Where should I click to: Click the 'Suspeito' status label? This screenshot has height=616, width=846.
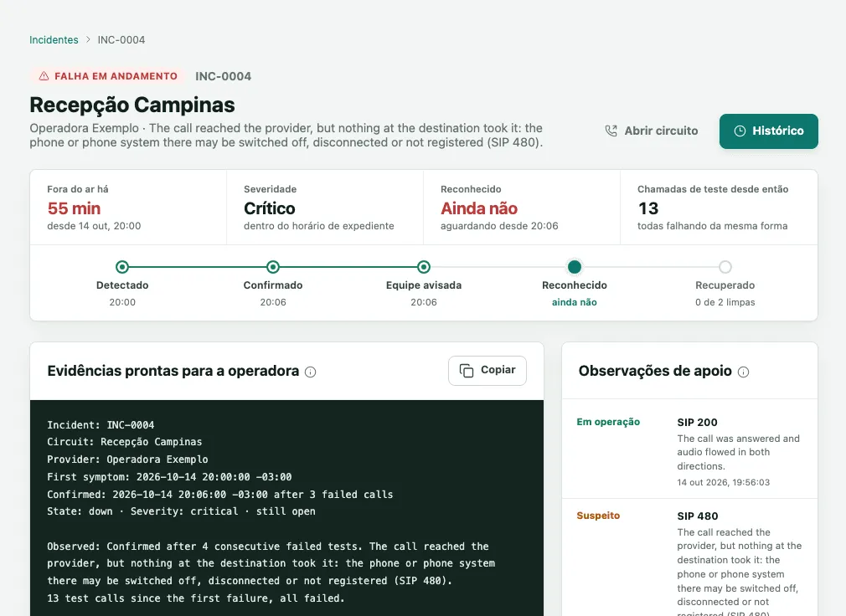(x=598, y=516)
